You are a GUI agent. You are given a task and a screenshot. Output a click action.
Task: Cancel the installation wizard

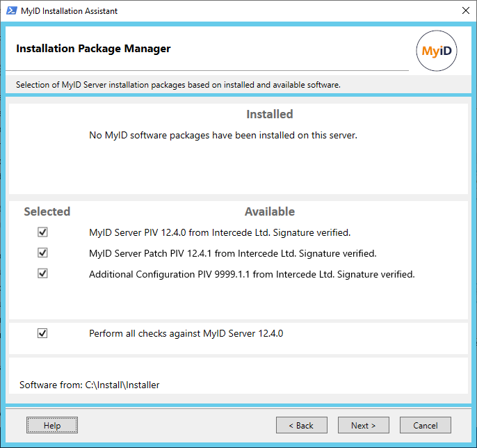(426, 425)
